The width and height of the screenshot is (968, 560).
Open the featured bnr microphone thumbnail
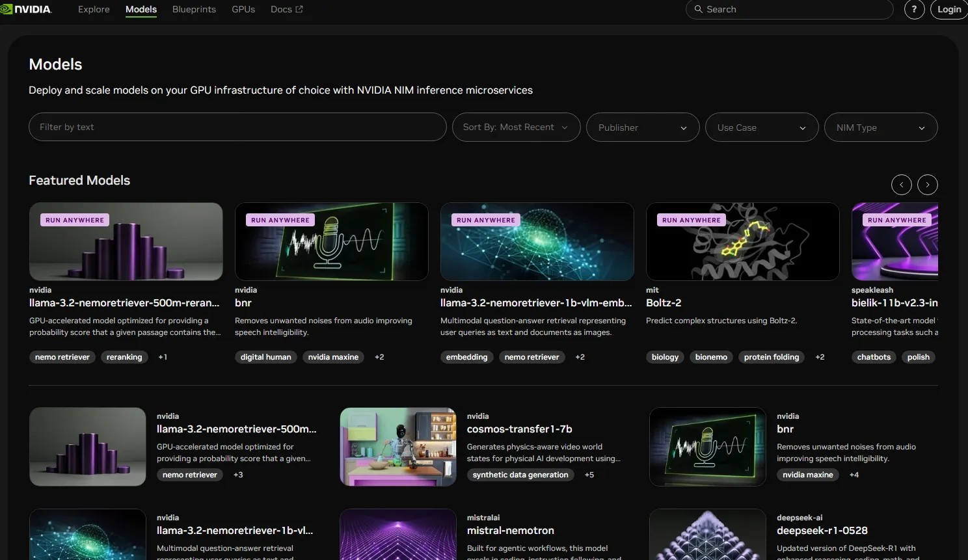coord(332,242)
